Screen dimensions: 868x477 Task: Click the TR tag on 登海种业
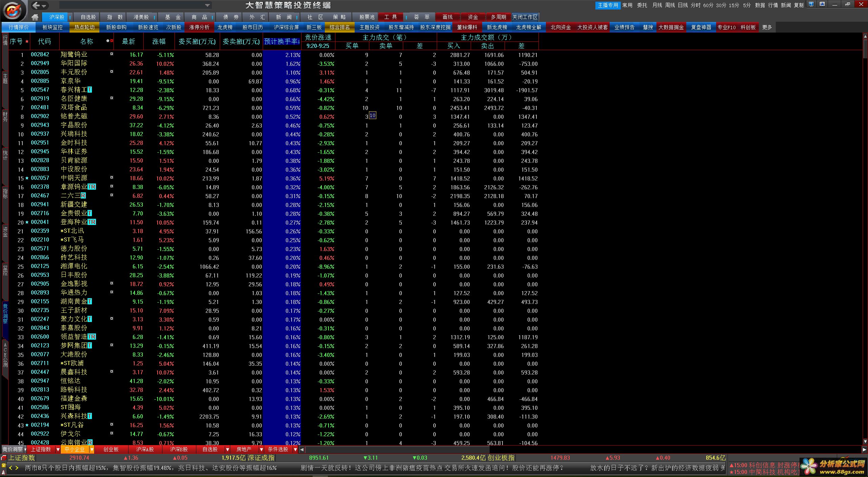coord(92,222)
